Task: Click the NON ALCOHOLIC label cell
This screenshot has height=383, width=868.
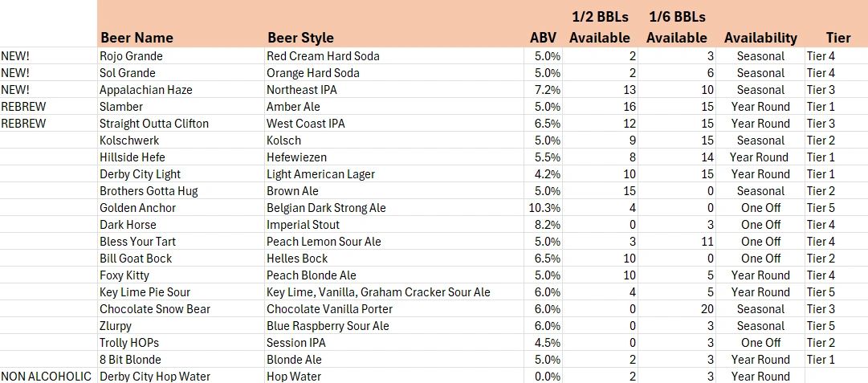Action: 49,377
